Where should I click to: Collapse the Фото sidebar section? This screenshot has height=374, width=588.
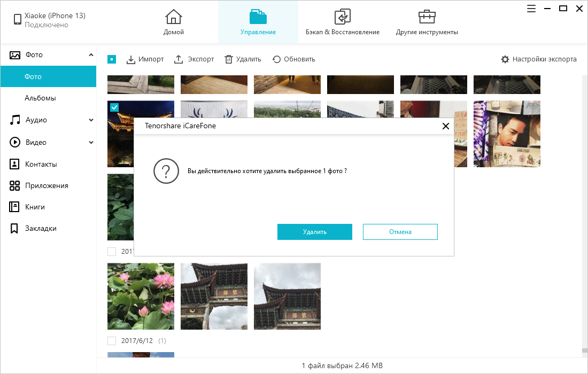pos(91,54)
